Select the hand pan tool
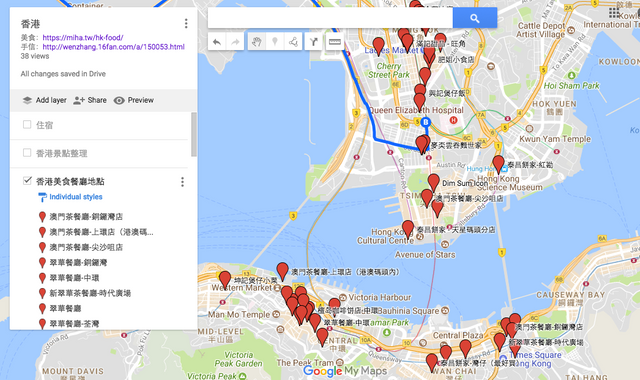Image resolution: width=640 pixels, height=380 pixels. (x=256, y=42)
